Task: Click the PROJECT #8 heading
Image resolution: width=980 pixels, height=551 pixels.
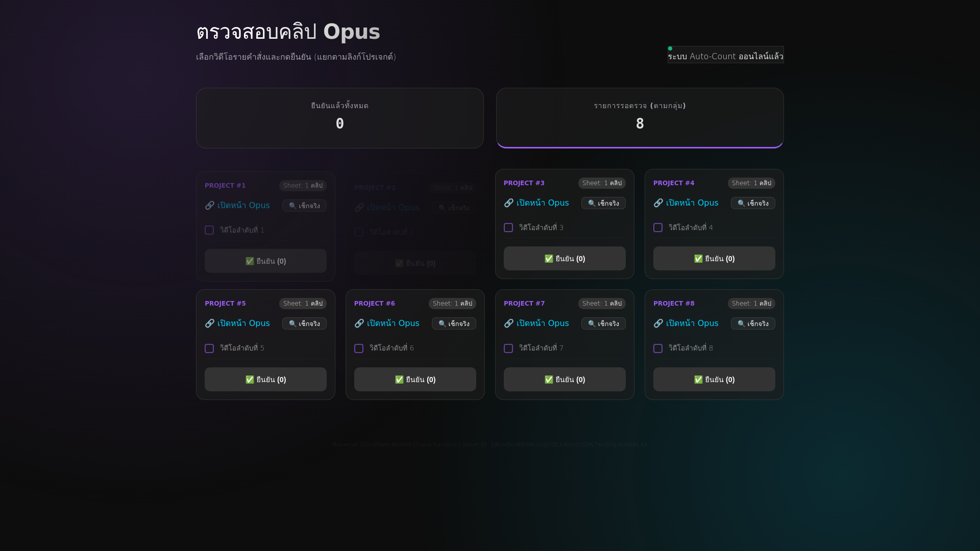Action: pyautogui.click(x=674, y=304)
